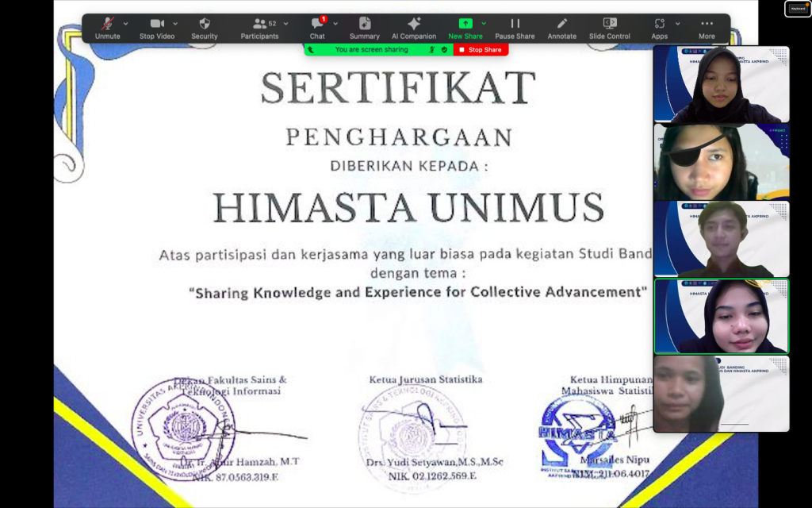Viewport: 812px width, 508px height.
Task: Click the purple Universitas AKPRIND round stamp
Action: (x=183, y=429)
